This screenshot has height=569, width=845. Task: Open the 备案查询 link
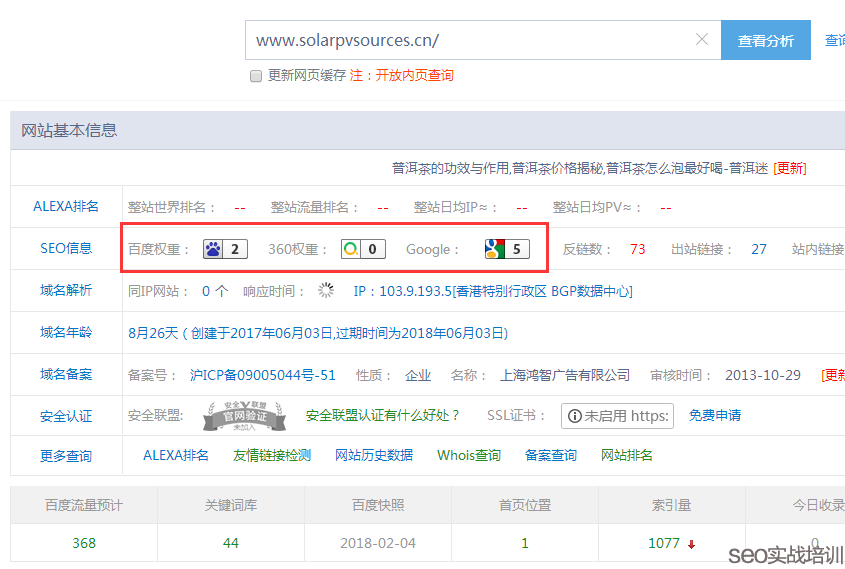click(551, 455)
